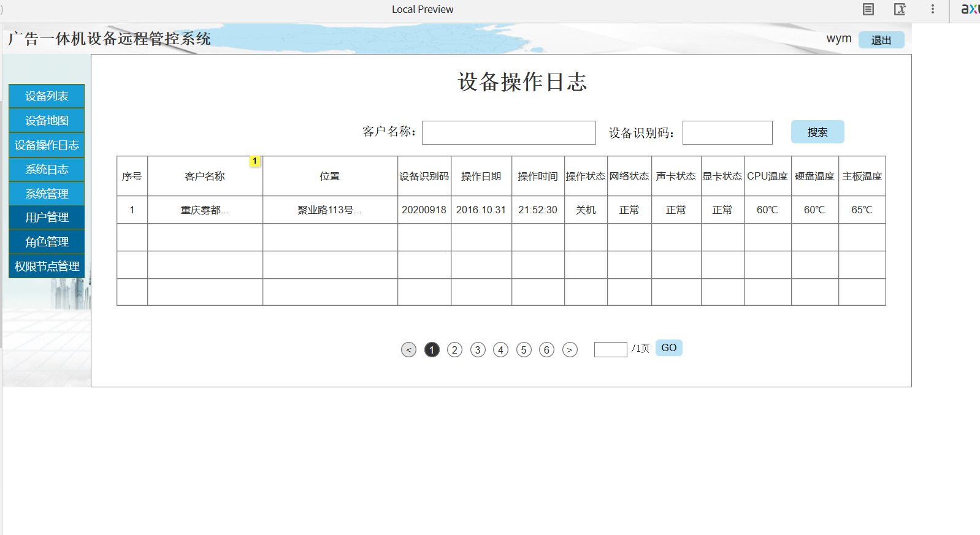Click the GO page jump button
The width and height of the screenshot is (980, 535).
coord(668,347)
